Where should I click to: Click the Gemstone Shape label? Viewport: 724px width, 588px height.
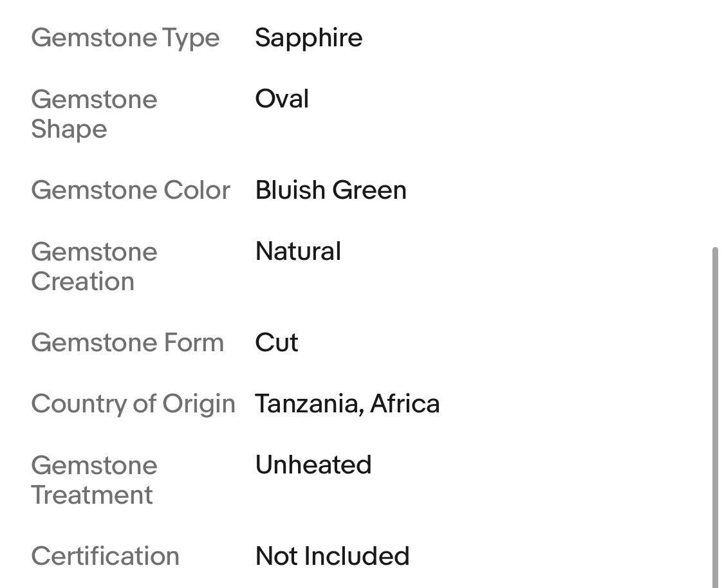point(94,114)
